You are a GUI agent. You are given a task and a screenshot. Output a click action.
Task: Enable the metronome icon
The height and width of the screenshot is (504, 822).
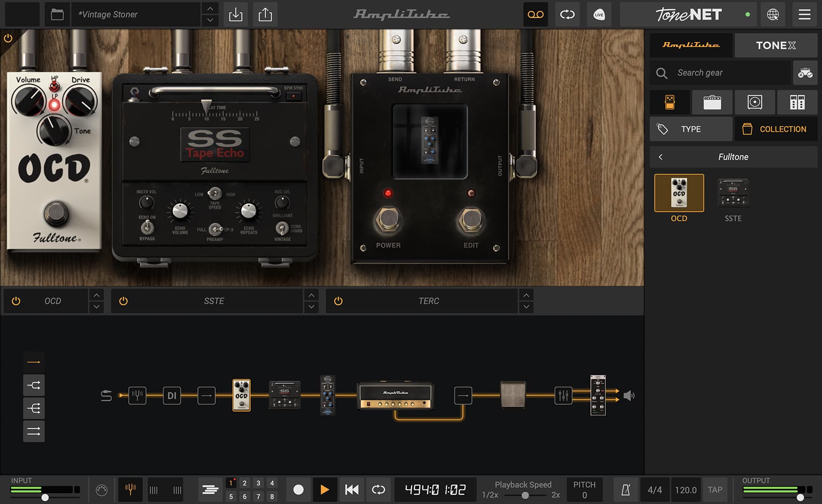coord(625,490)
